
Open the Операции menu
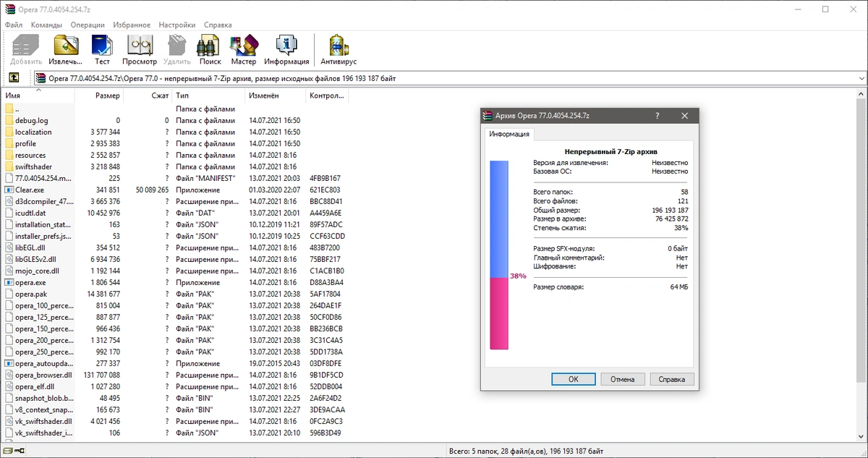(x=88, y=25)
